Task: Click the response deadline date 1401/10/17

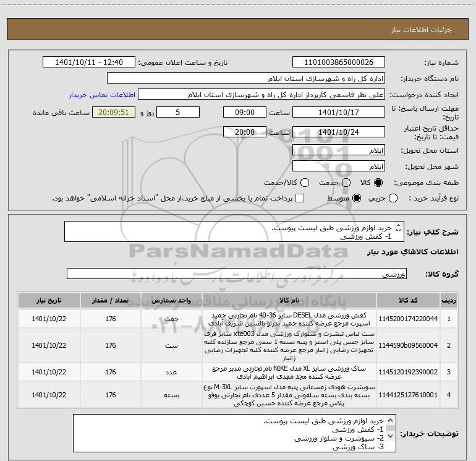Action: pos(339,112)
